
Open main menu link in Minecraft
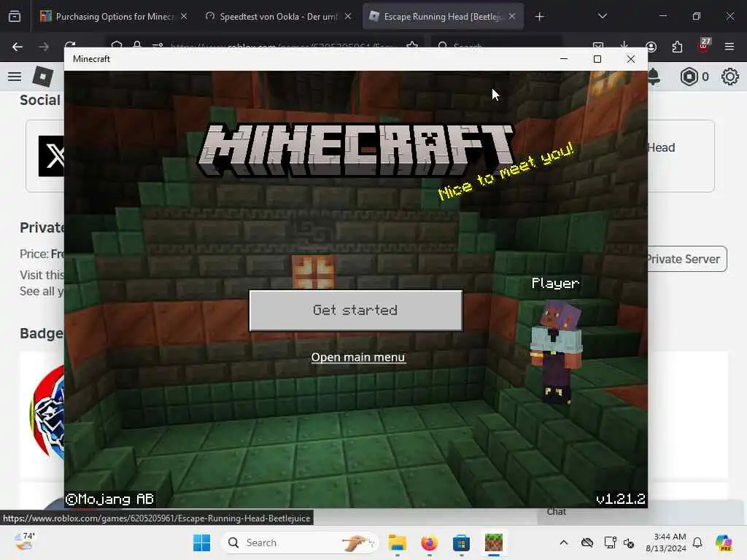pos(358,357)
